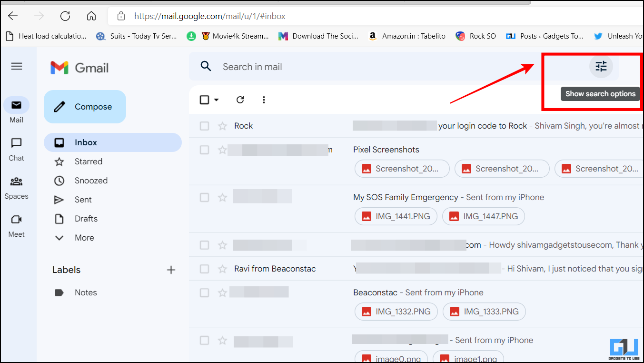Viewport: 644px width, 363px height.
Task: Open the Drafts folder
Action: coord(86,219)
